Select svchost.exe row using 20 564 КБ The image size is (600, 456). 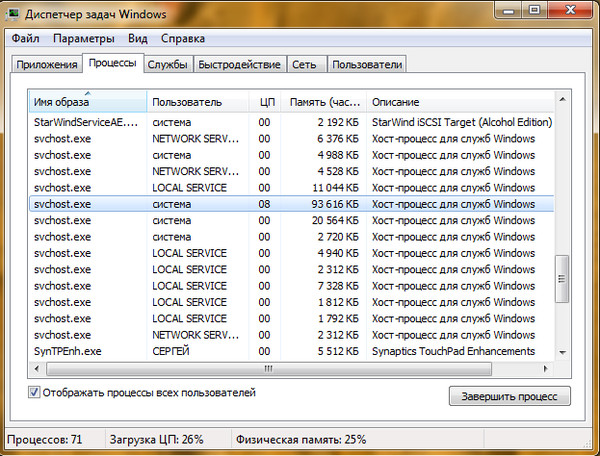pyautogui.click(x=292, y=221)
